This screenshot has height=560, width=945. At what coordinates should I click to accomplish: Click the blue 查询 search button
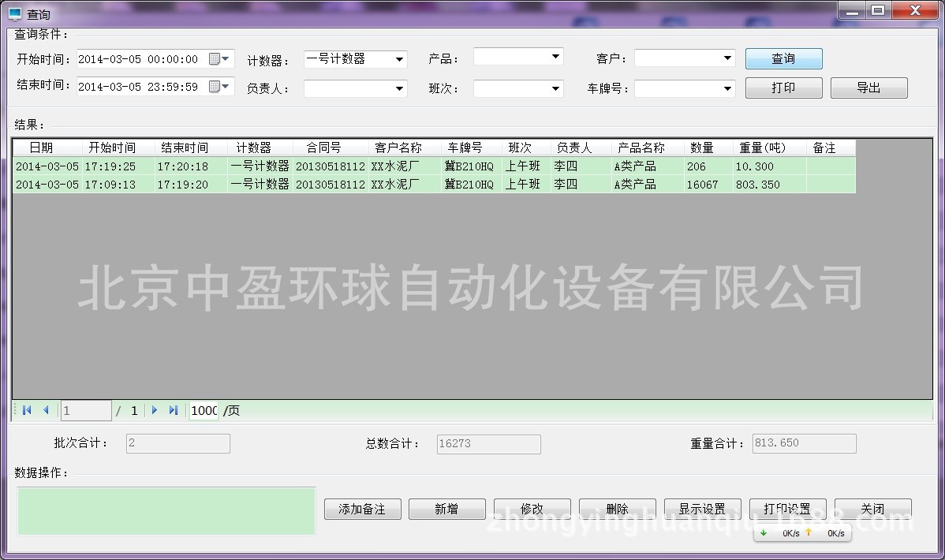(x=783, y=59)
